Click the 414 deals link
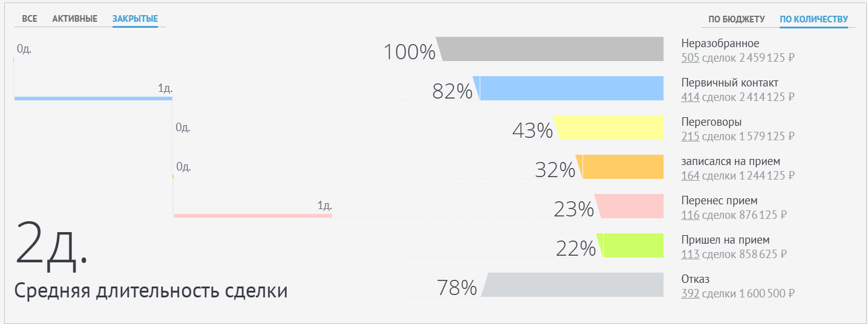 point(690,97)
